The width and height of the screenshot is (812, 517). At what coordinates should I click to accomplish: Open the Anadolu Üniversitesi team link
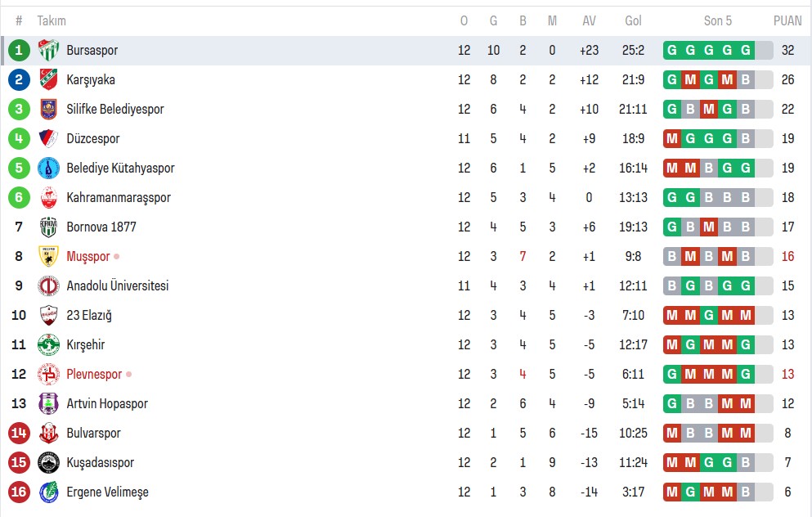tap(117, 286)
